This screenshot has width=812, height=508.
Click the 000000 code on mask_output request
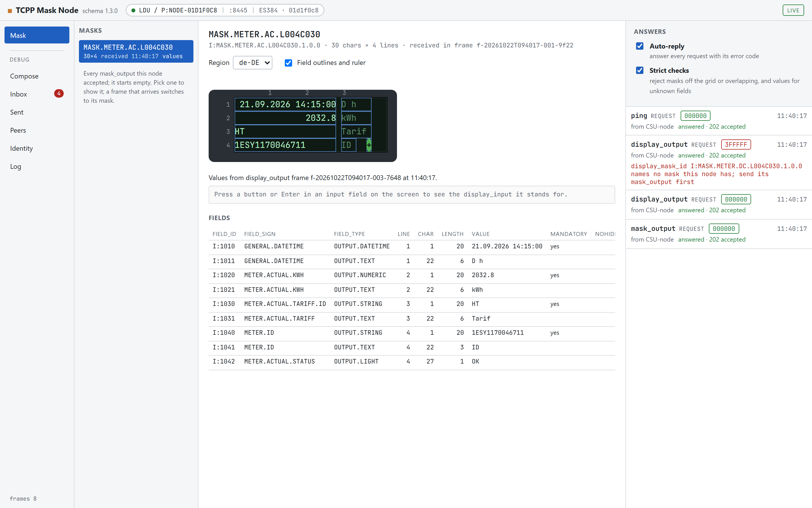(x=724, y=229)
